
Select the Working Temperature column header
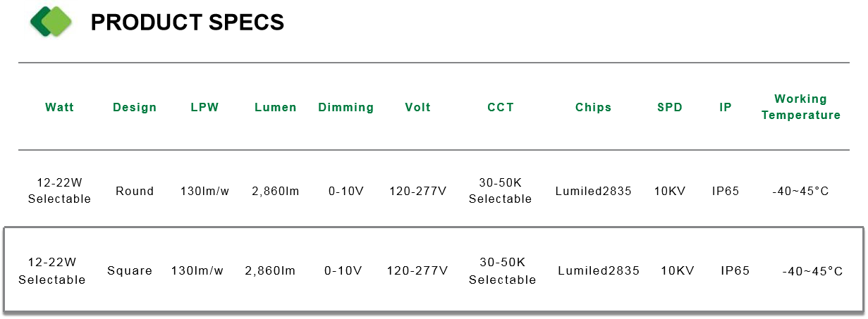tap(801, 107)
